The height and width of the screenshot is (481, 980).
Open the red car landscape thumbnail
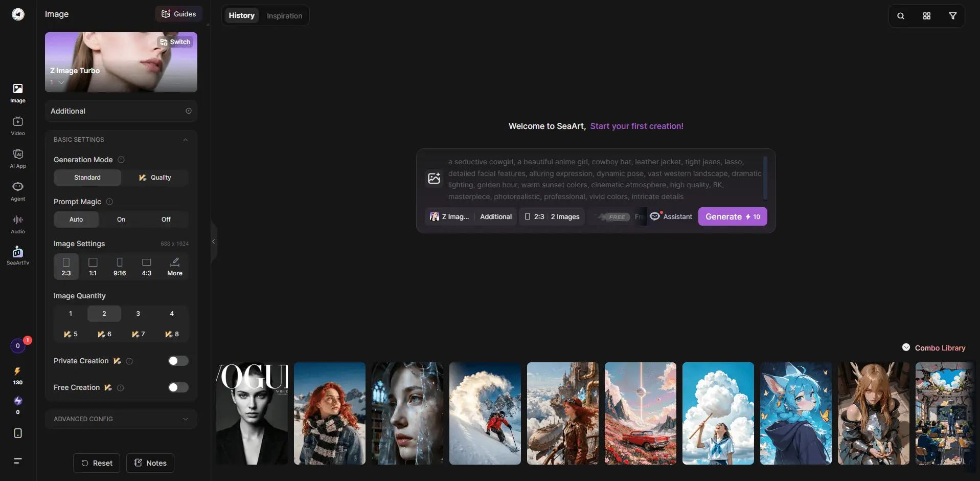coord(641,413)
